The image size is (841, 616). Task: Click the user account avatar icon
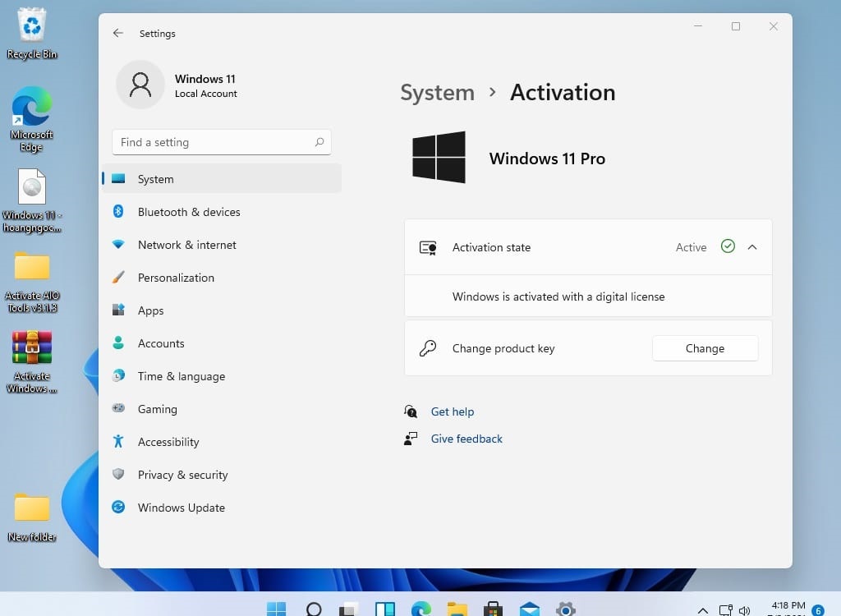coord(140,85)
